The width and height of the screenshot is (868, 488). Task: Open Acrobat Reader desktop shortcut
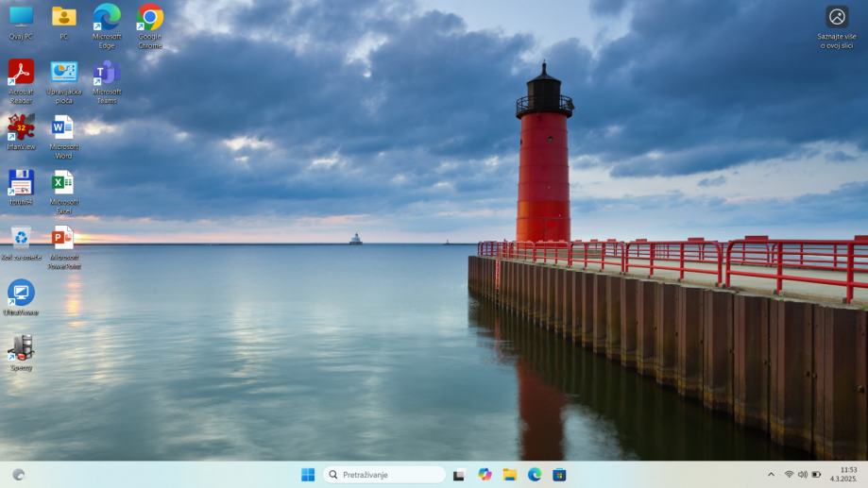click(x=21, y=81)
